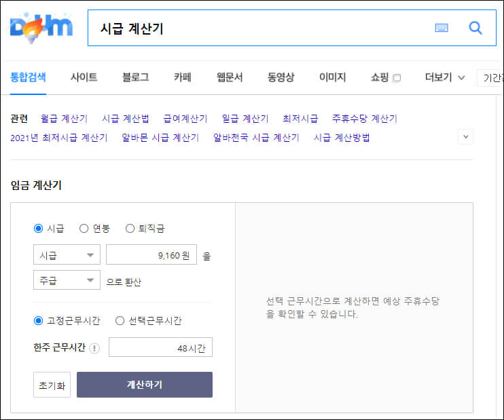This screenshot has width=504, height=420.
Task: Open the 기간 filter dropdown
Action: [x=490, y=78]
